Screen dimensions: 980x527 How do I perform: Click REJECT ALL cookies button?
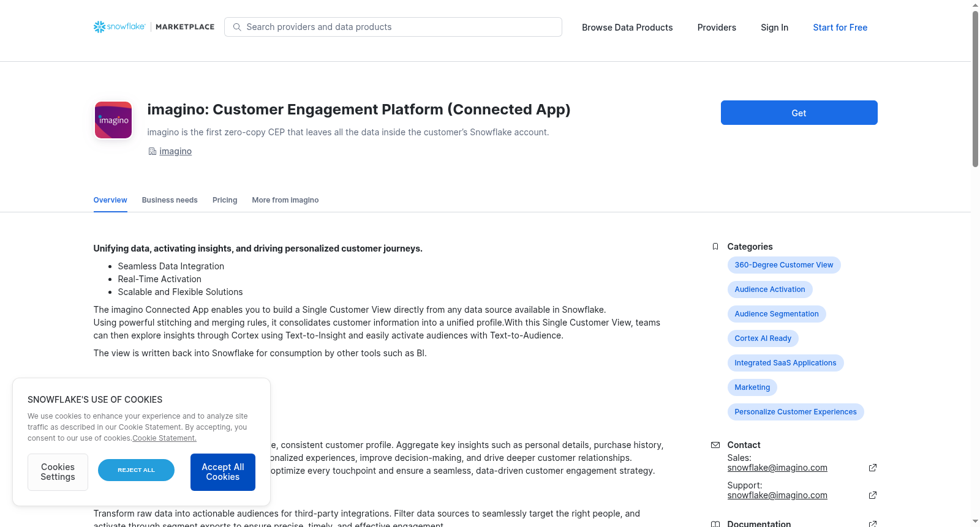[136, 470]
